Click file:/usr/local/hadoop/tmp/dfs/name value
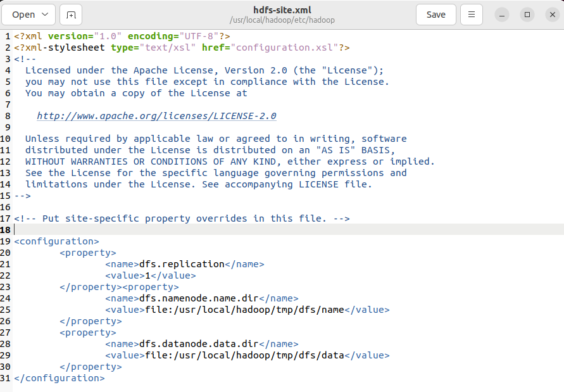 pyautogui.click(x=244, y=310)
